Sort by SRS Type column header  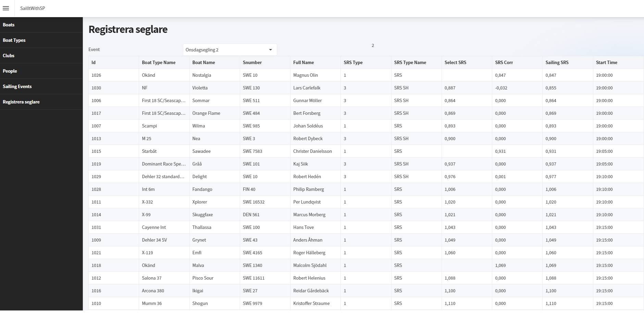pos(366,62)
